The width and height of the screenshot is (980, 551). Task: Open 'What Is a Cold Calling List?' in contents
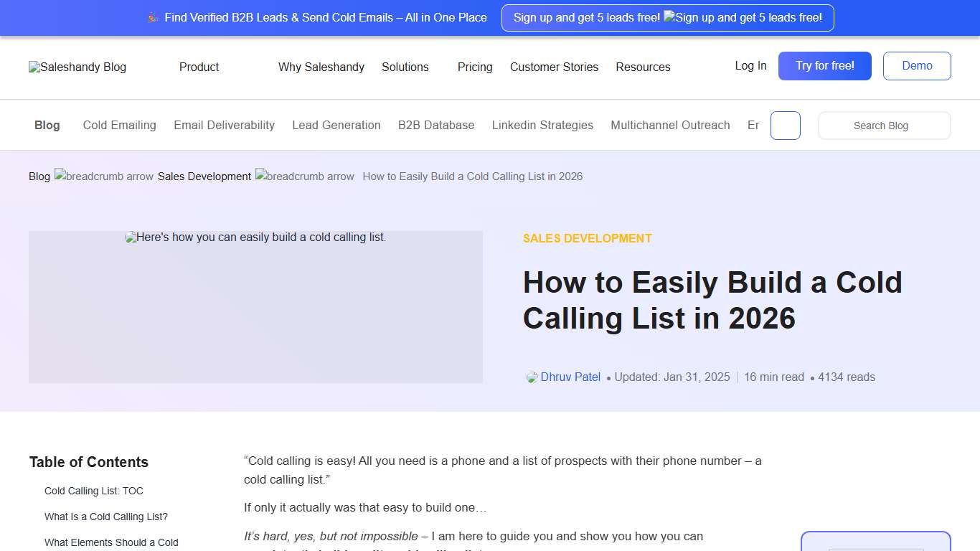(x=106, y=516)
